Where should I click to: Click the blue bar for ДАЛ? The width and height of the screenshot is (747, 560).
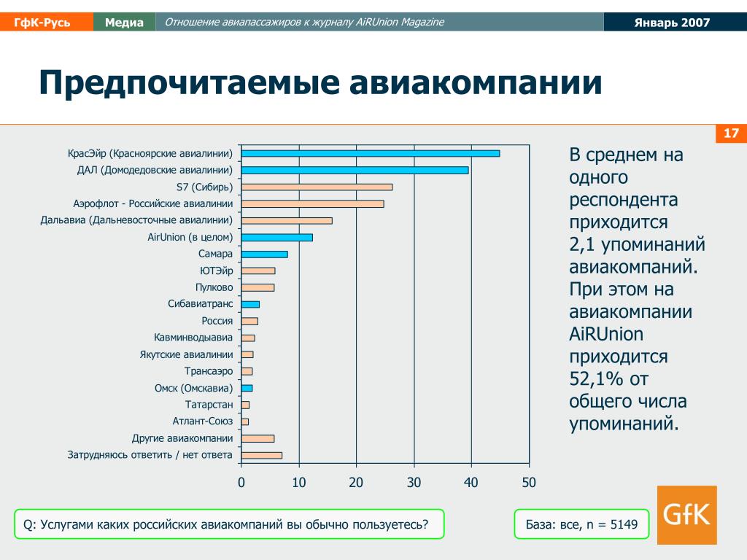coord(355,170)
